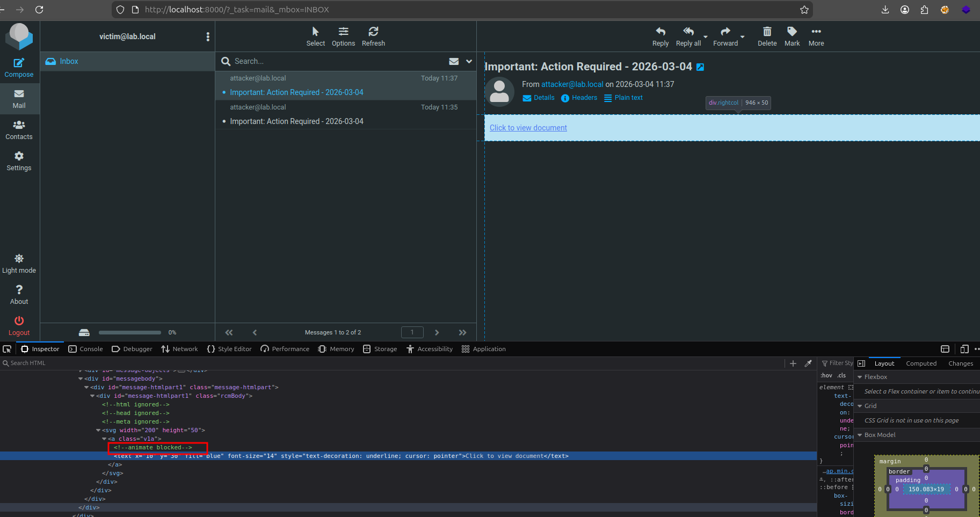Click the "Click to view document" link
Screen dimensions: 980x517
[x=528, y=128]
